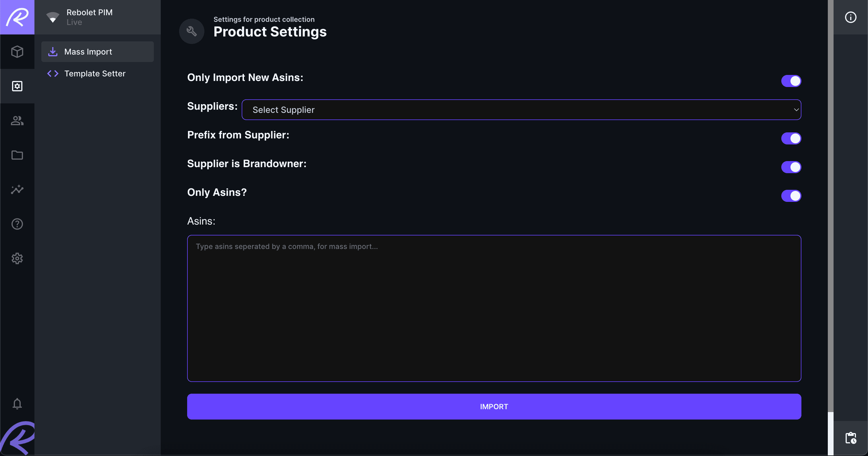Open the analytics chart icon in sidebar
This screenshot has height=456, width=868.
17,190
